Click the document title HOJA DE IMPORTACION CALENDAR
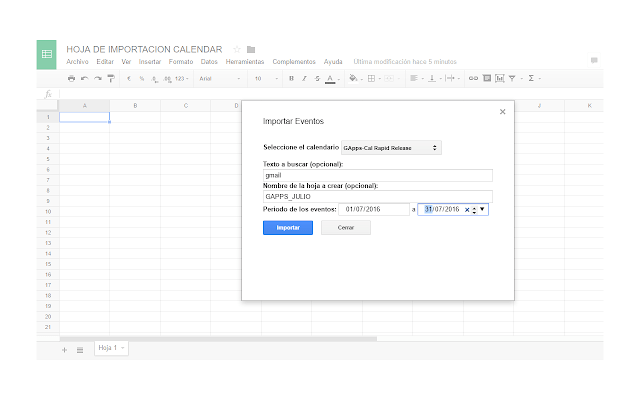This screenshot has width=640, height=400. (x=144, y=49)
